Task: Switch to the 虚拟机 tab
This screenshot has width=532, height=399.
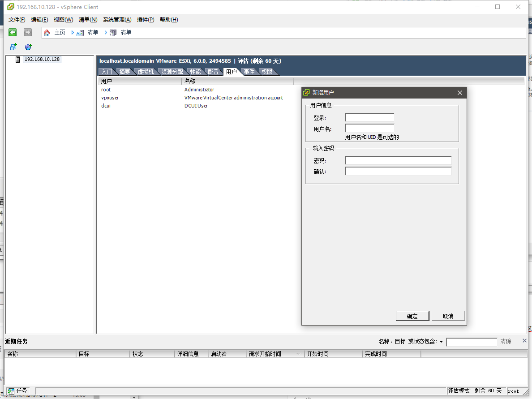Action: click(x=146, y=72)
